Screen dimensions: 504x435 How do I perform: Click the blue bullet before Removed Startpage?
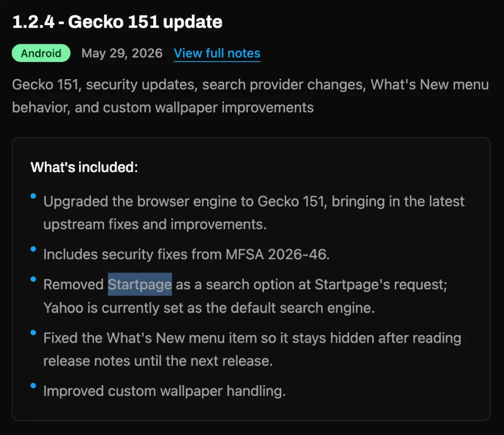pos(33,279)
